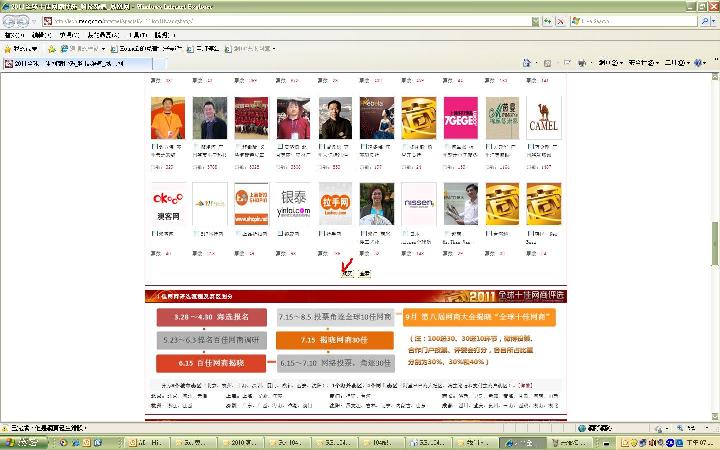The image size is (720, 450).
Task: Open the Tools dropdown in command bar
Action: coord(677,63)
